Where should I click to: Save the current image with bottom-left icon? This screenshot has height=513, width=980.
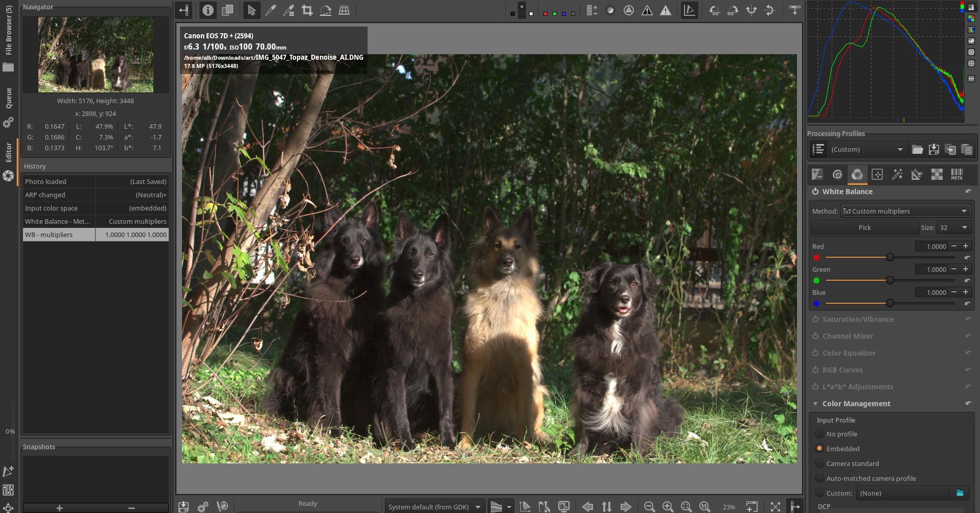[184, 506]
